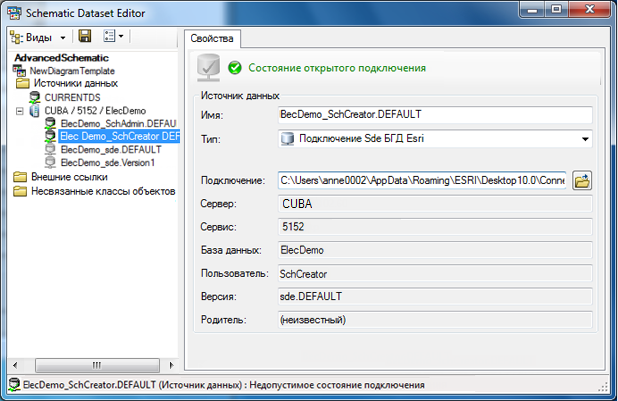Viewport: 618px width, 401px height.
Task: Click the ElecDemo_SchAdmin connection icon
Action: pyautogui.click(x=50, y=124)
